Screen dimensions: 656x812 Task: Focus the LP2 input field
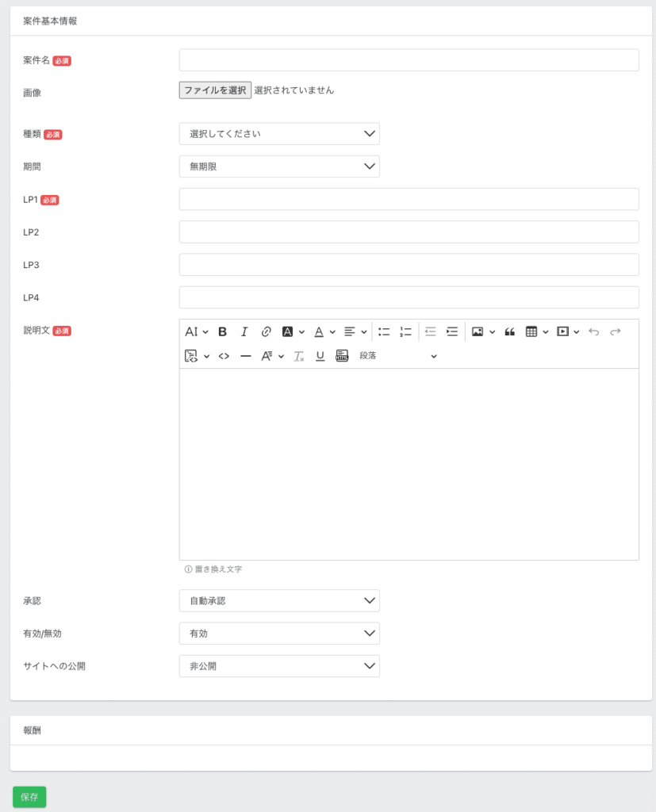[x=409, y=232]
